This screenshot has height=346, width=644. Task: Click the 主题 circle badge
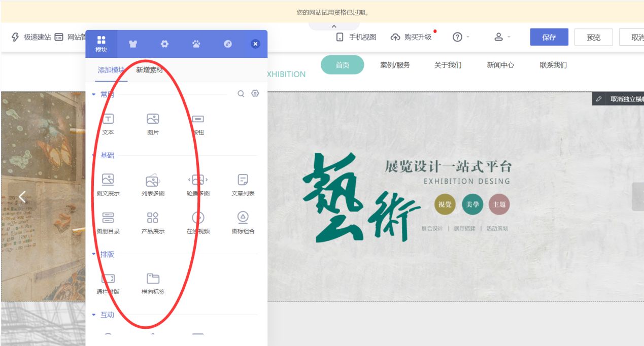click(x=499, y=204)
